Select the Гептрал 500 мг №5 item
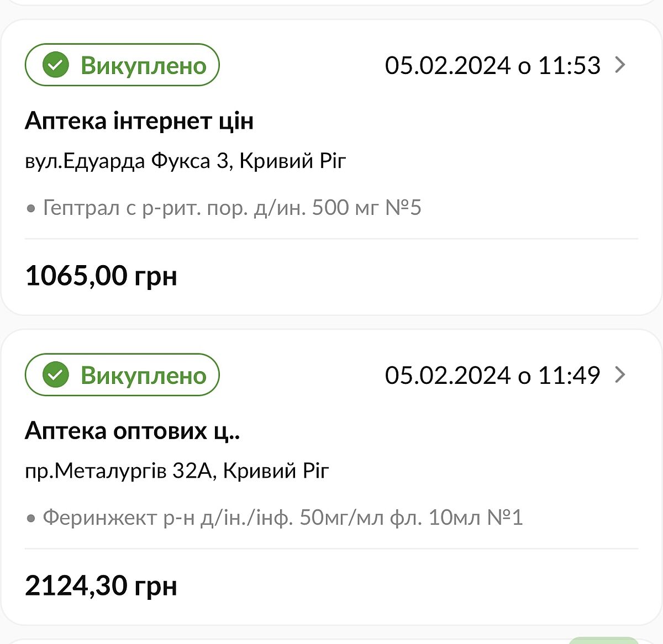Screen dimensions: 663x644 [232, 208]
